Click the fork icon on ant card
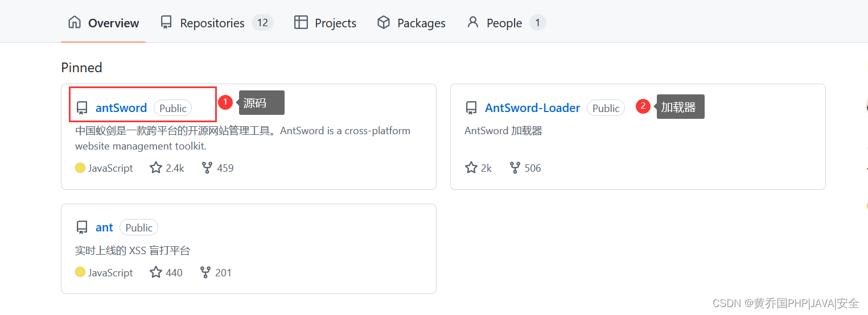The height and width of the screenshot is (315, 868). tap(205, 272)
